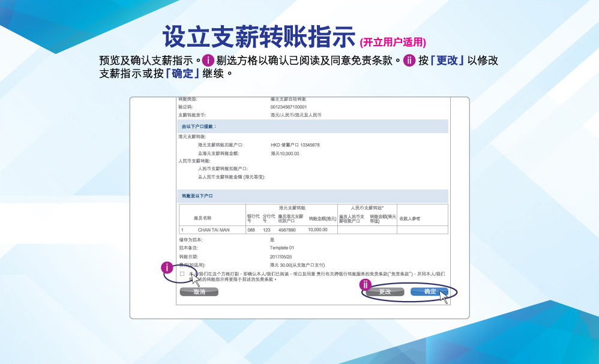Click the 收款人参考 column header

tap(410, 218)
